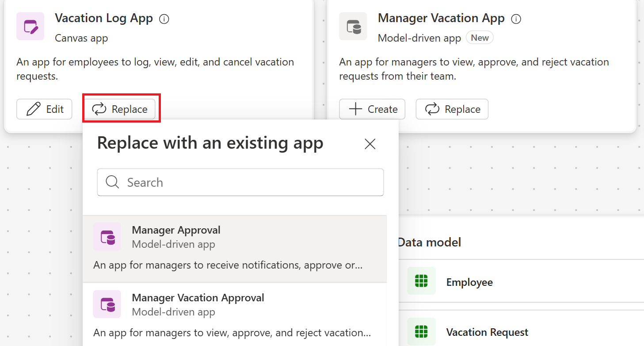Open the info tooltip for Vacation Log App
The width and height of the screenshot is (644, 346).
pyautogui.click(x=164, y=19)
